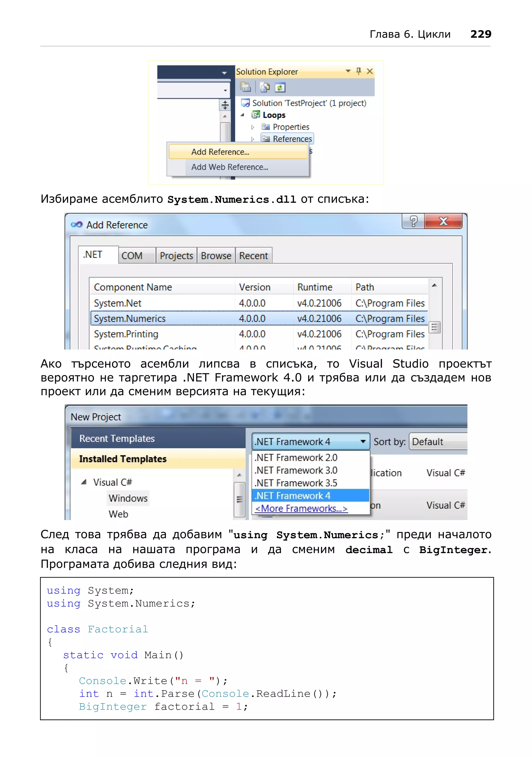Click the Solution Explorer pin icon

(x=359, y=71)
